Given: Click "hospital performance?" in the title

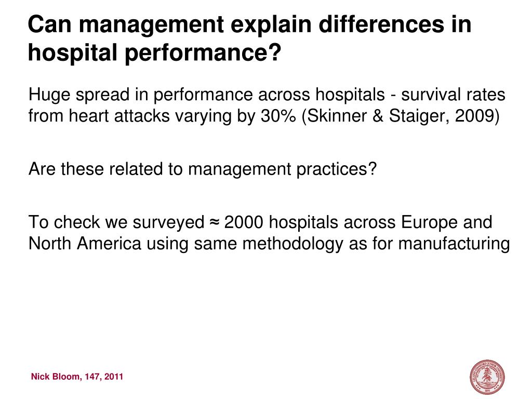Looking at the screenshot, I should pyautogui.click(x=154, y=52).
